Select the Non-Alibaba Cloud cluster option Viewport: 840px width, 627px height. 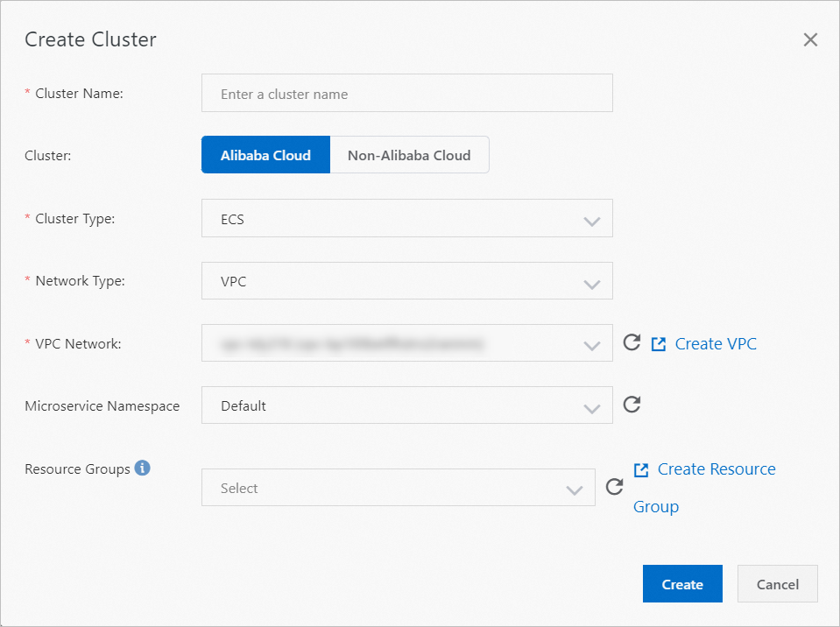click(409, 155)
